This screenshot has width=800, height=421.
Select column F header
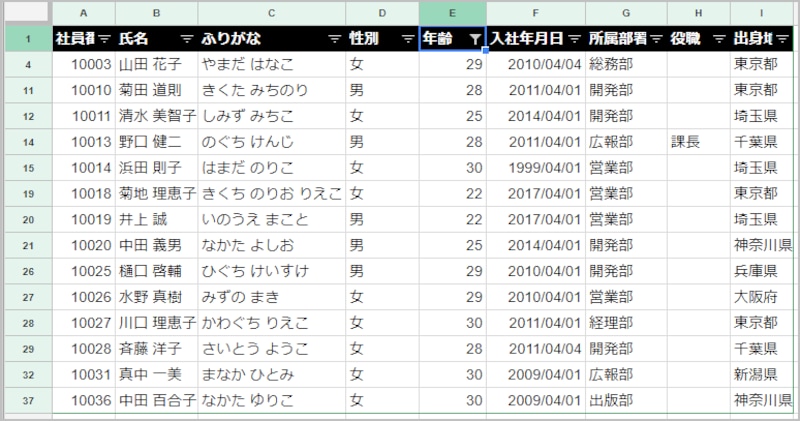[x=536, y=13]
